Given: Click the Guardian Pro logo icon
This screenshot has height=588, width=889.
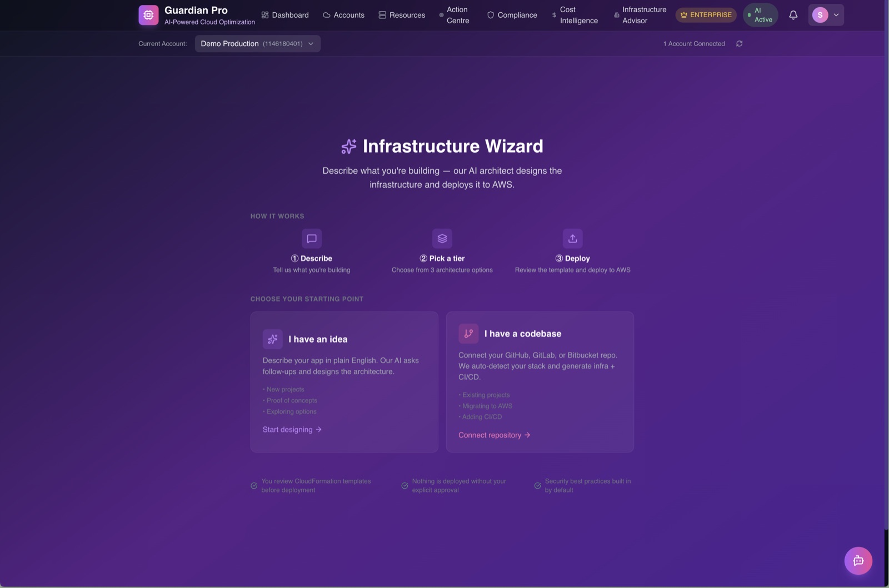Looking at the screenshot, I should tap(148, 15).
